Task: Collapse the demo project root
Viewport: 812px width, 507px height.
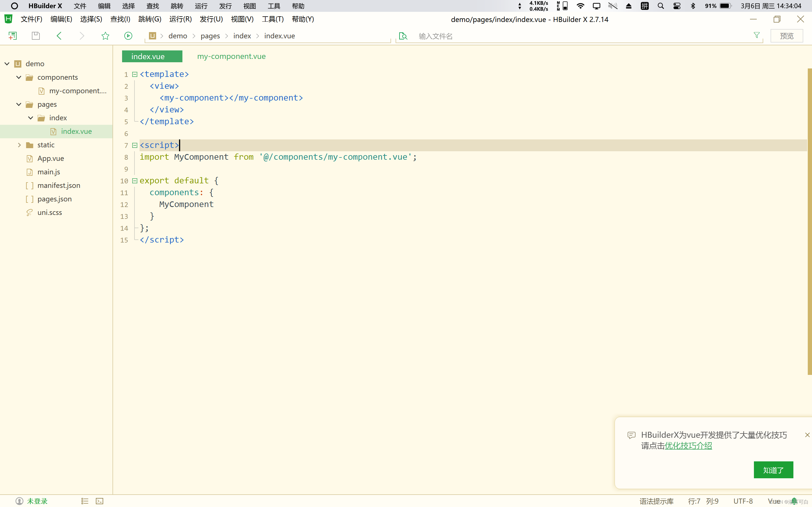Action: click(7, 64)
